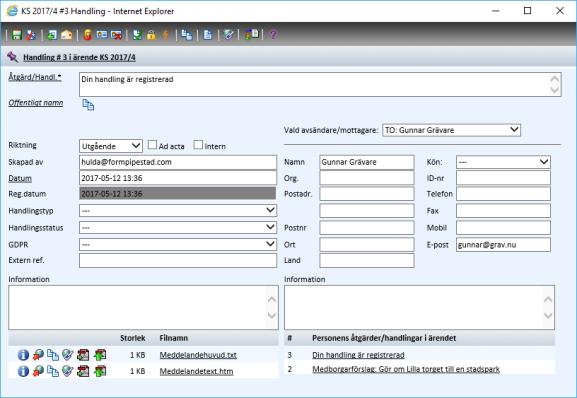Click the yellow padlock icon in toolbar
Screen dimensions: 577x398
click(x=151, y=35)
